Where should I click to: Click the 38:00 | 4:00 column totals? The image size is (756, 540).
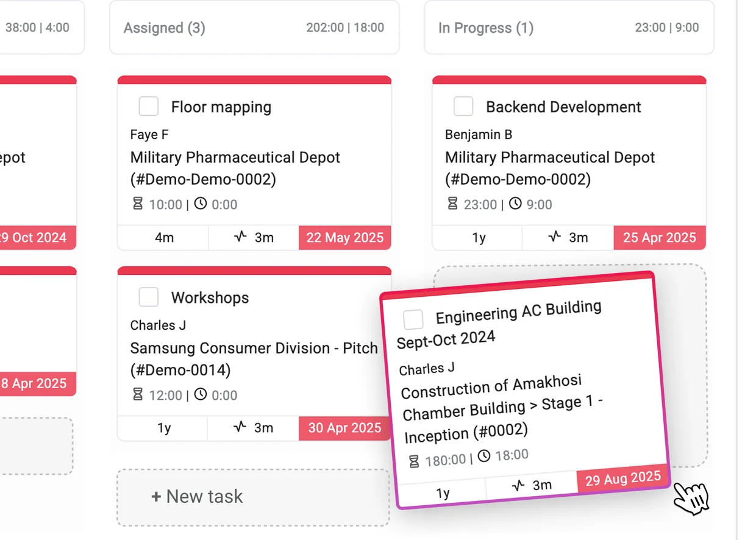(x=37, y=27)
